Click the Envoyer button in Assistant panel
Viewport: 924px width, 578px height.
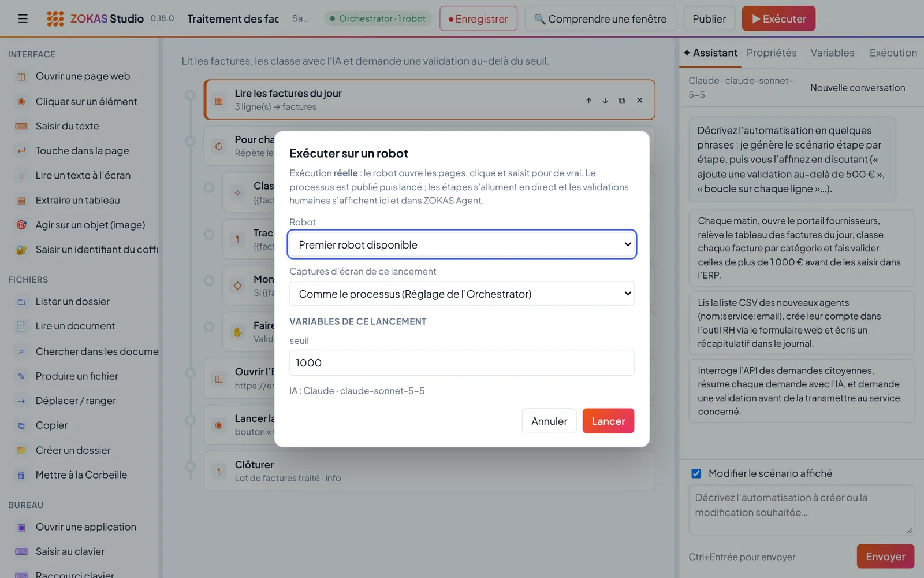point(885,556)
